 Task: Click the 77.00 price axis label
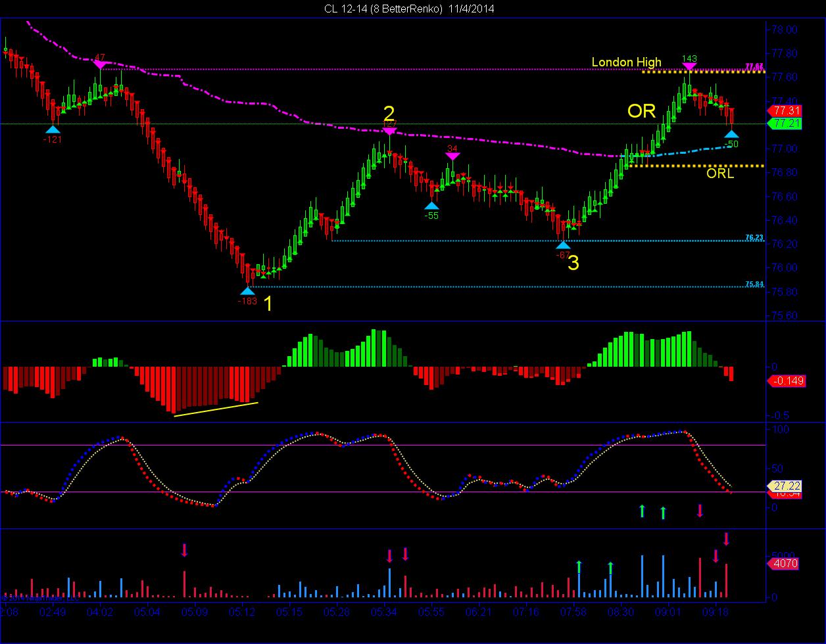click(786, 149)
